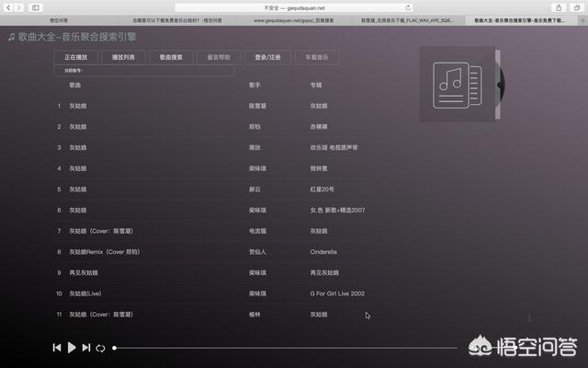Click the previous track button

57,348
